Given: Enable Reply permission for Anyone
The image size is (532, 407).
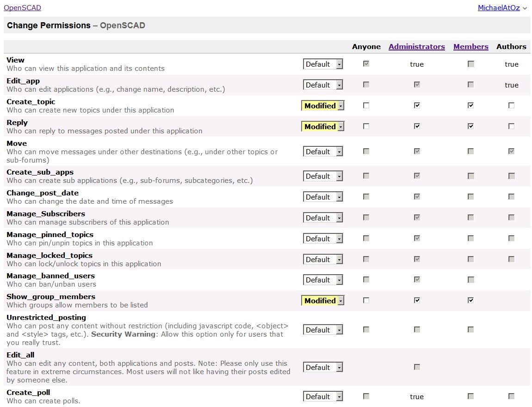Looking at the screenshot, I should [x=366, y=126].
